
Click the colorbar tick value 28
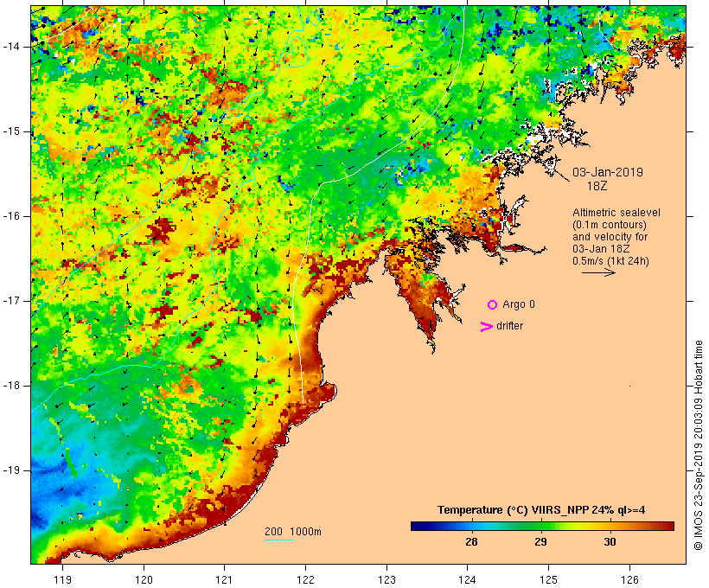click(471, 542)
